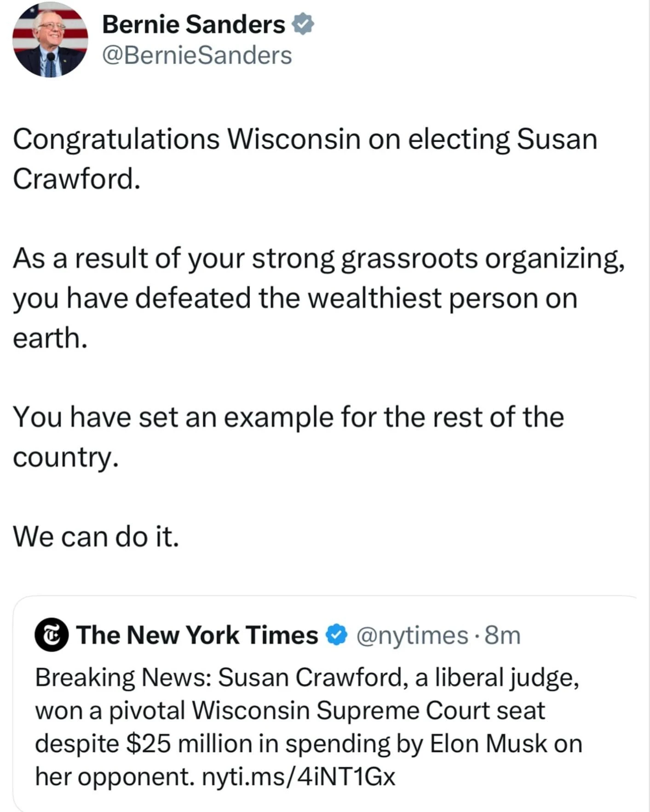Screen dimensions: 650x812
Task: Click the word "Congratulations" in Sanders' tweet
Action: pyautogui.click(x=116, y=139)
